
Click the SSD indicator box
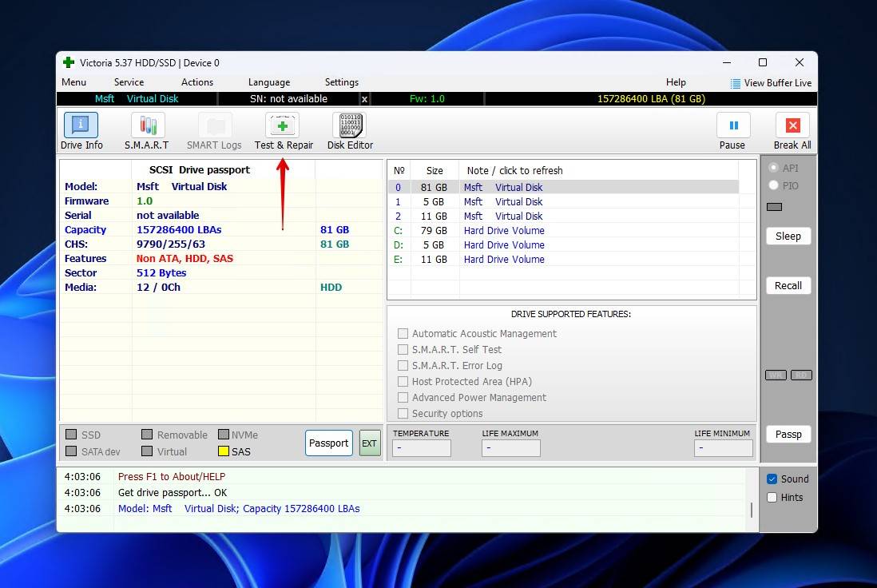[x=71, y=434]
